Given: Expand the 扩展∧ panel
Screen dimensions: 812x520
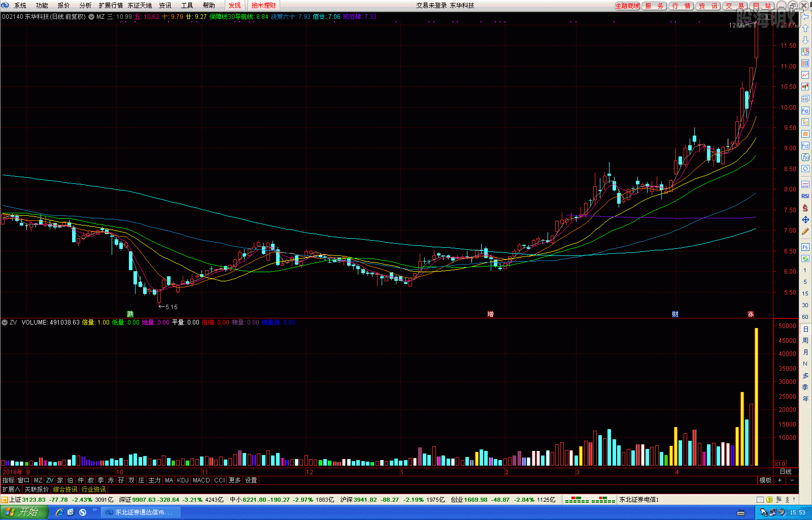Looking at the screenshot, I should click(11, 490).
